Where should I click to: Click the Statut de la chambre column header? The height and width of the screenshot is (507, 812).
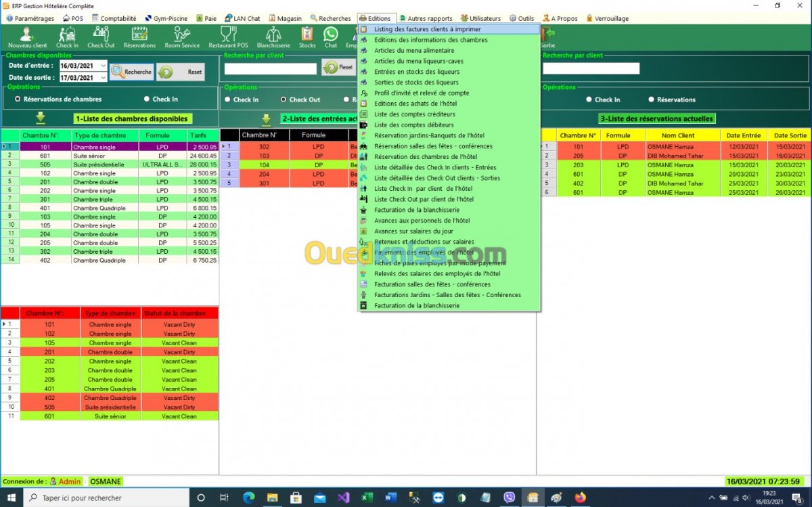click(x=179, y=313)
